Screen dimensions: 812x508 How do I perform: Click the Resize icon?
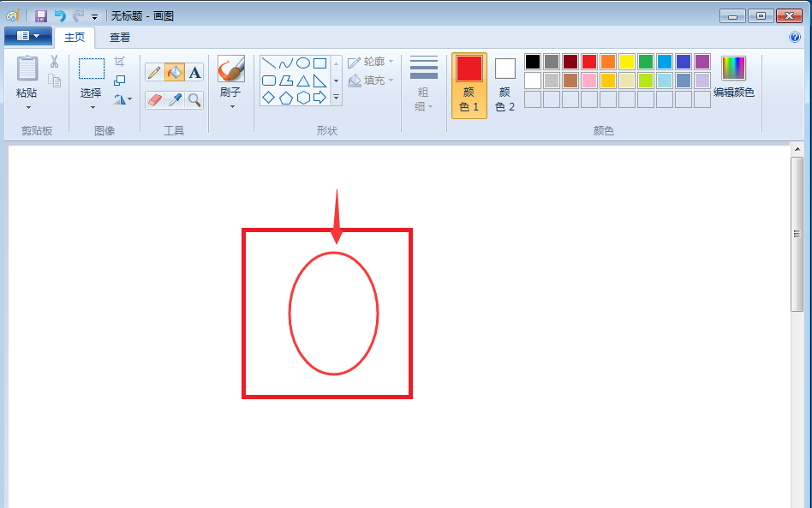(x=120, y=81)
